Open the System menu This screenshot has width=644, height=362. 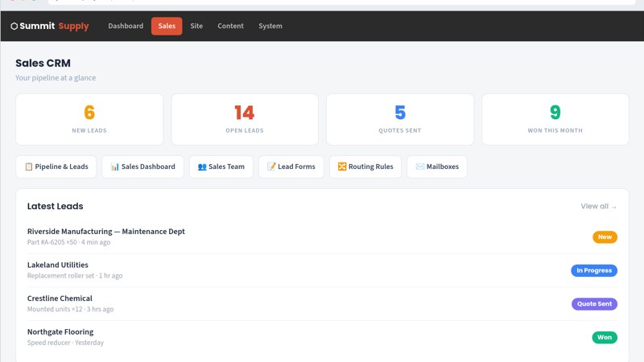tap(270, 26)
